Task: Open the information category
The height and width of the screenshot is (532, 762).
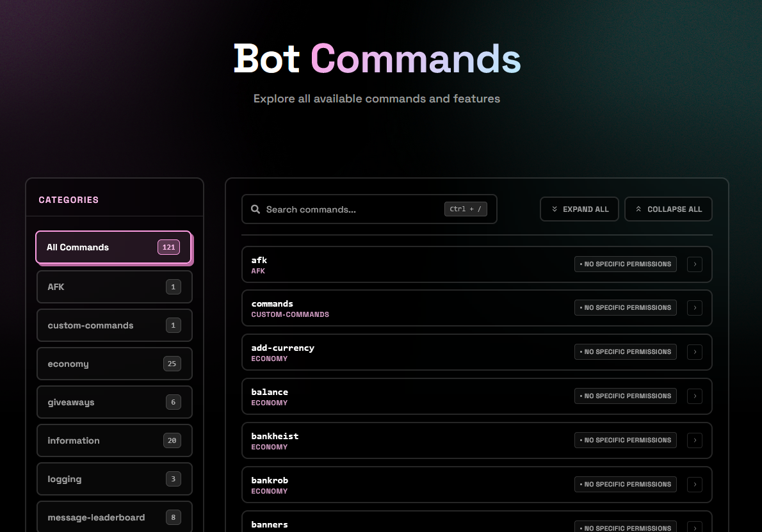Action: 114,440
